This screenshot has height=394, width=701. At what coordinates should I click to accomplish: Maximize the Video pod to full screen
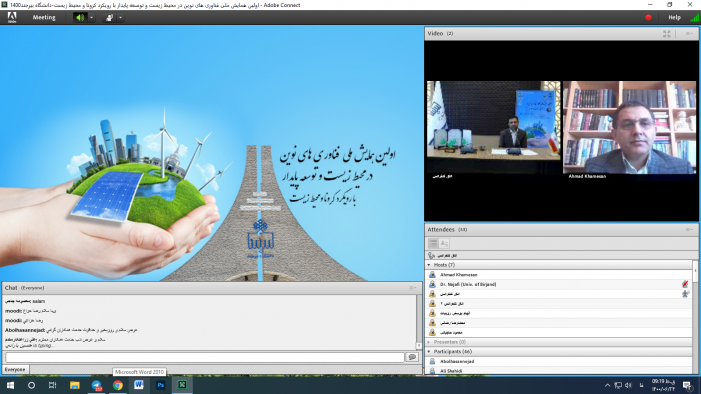(x=667, y=34)
